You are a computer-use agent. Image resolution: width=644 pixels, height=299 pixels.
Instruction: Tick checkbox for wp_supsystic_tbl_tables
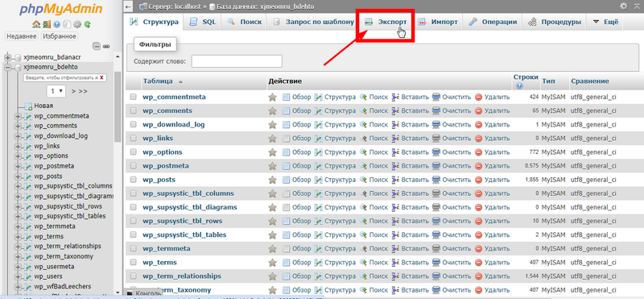133,235
